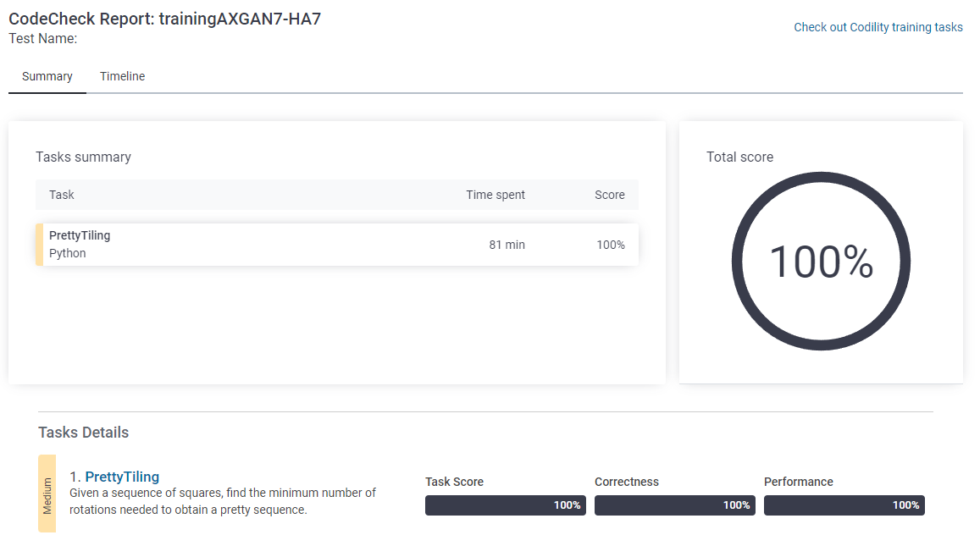Screen dimensions: 980x535
Task: Click the Total score heading
Action: coord(740,157)
